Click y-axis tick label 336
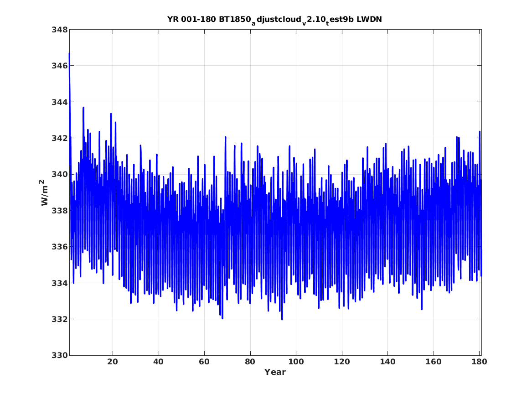This screenshot has height=399, width=532. coord(59,247)
